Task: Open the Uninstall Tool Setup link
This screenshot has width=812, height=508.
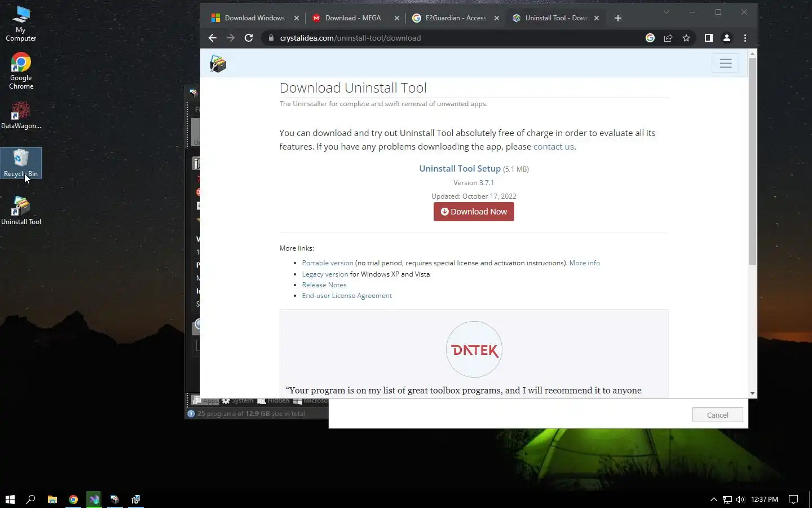Action: pos(460,168)
